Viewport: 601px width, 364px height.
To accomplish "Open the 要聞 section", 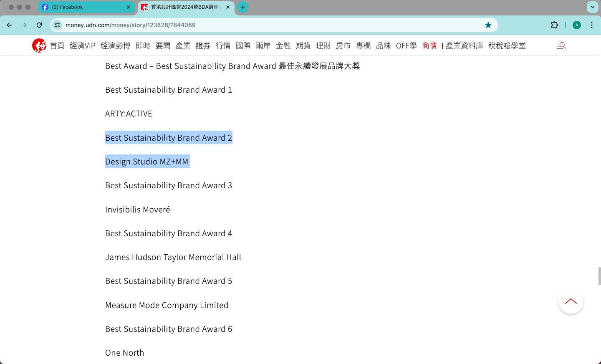I will (163, 45).
